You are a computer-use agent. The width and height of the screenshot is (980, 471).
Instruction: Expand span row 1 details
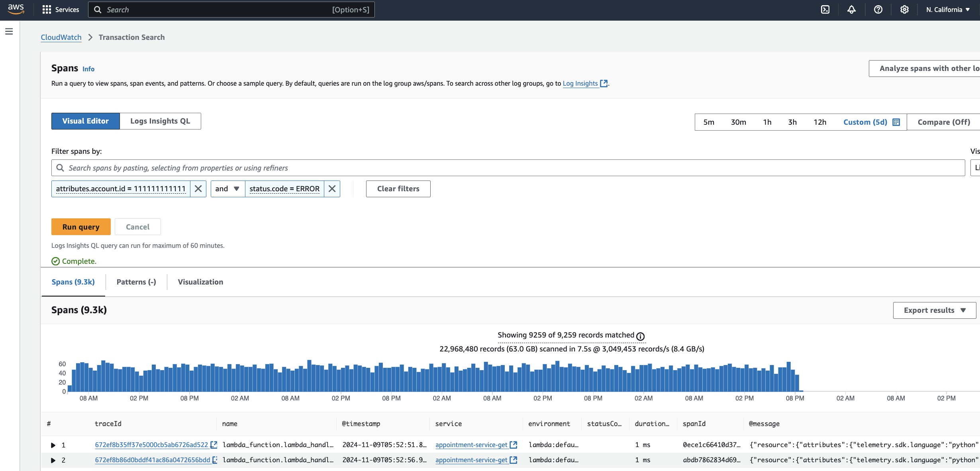point(53,445)
